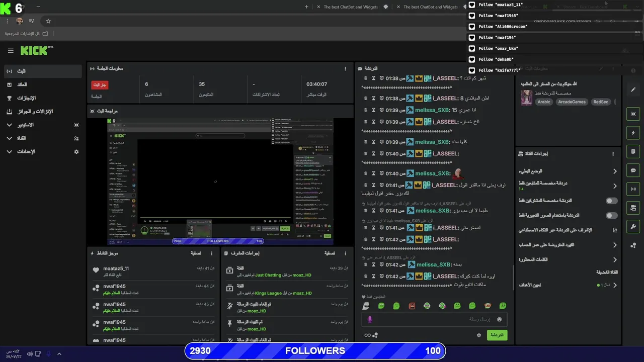Expand the تعيين الأهداف (set goals) row
The width and height of the screenshot is (644, 362).
568,285
